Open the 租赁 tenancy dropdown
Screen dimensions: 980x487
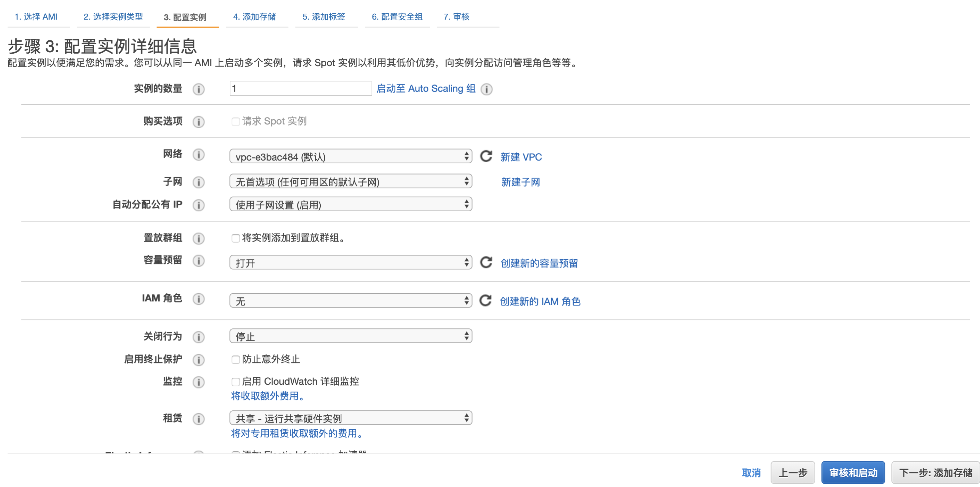point(350,417)
